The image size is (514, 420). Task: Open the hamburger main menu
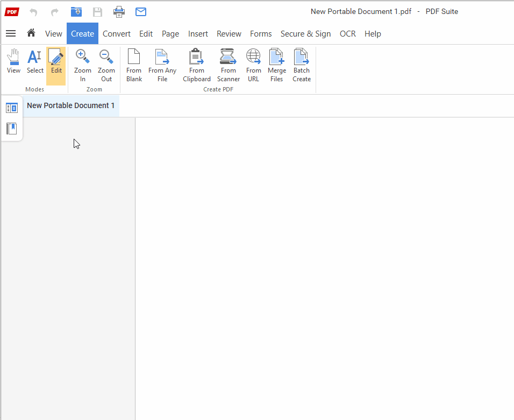tap(11, 33)
